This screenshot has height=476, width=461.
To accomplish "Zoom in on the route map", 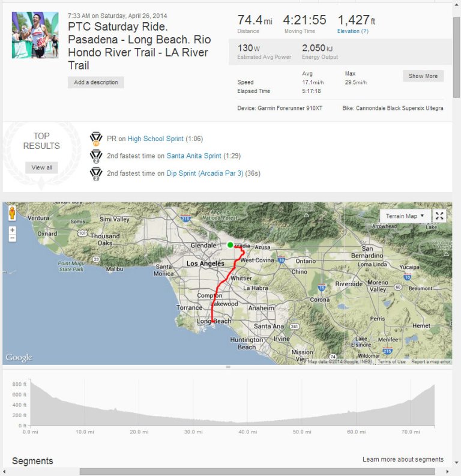I will click(12, 230).
